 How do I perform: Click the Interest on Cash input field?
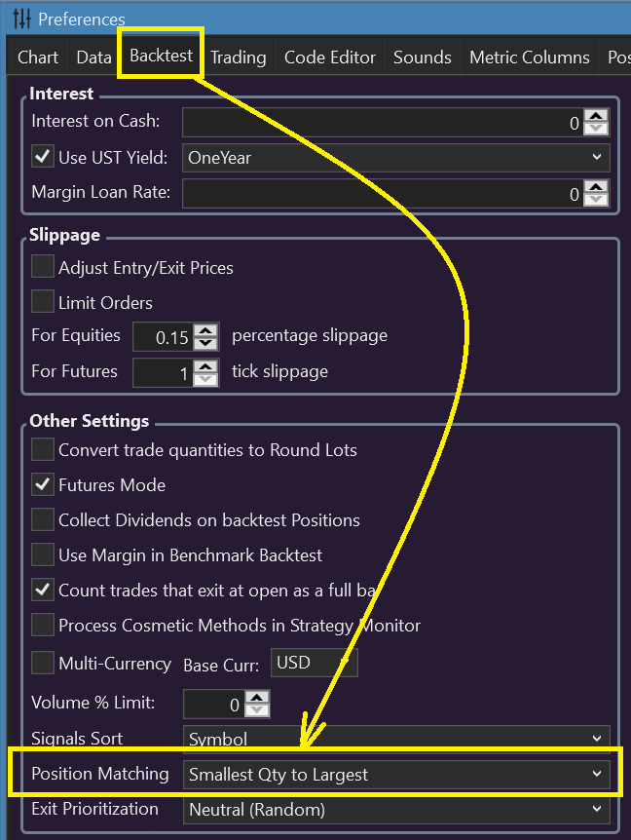[383, 123]
